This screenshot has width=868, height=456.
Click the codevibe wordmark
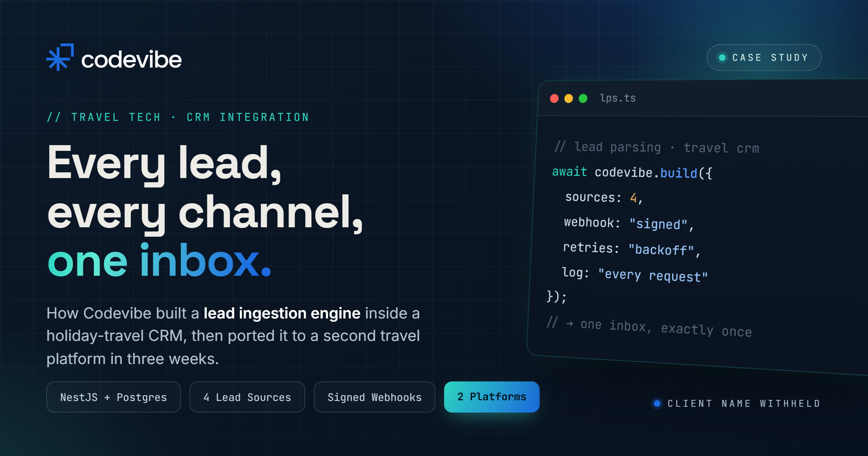131,59
